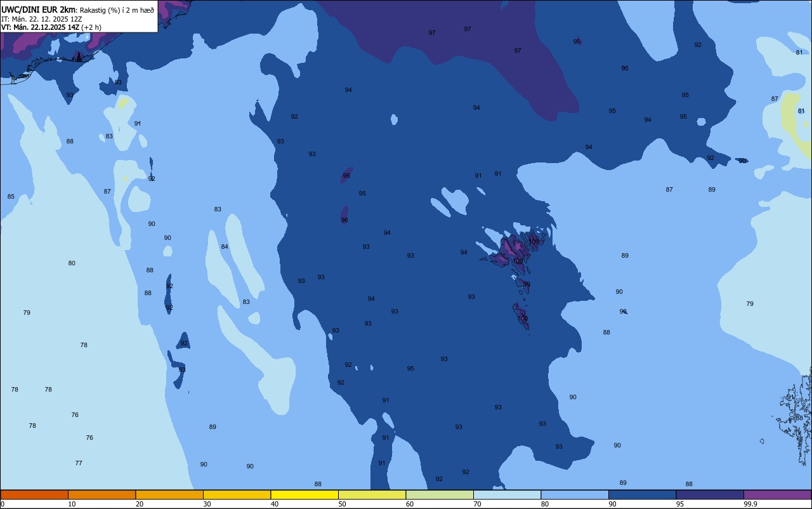Click the legend tick label '0'
Viewport: 812px width, 509px height.
[x=3, y=504]
